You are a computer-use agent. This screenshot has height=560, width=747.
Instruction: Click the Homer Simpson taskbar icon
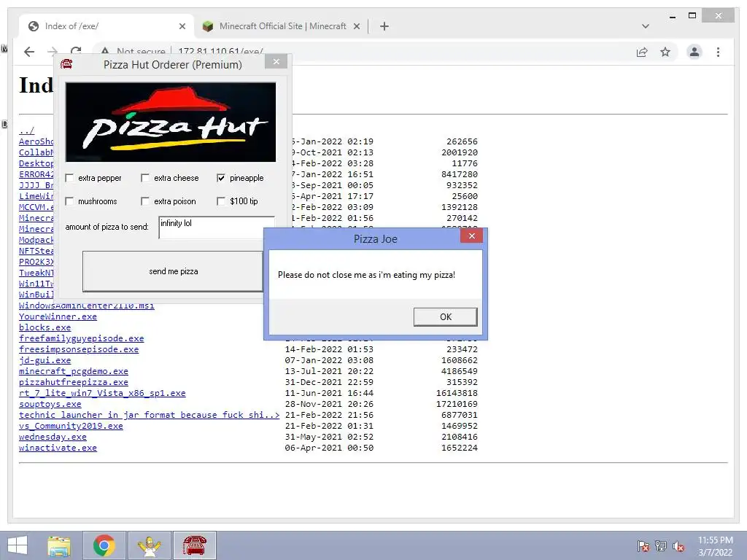point(150,545)
